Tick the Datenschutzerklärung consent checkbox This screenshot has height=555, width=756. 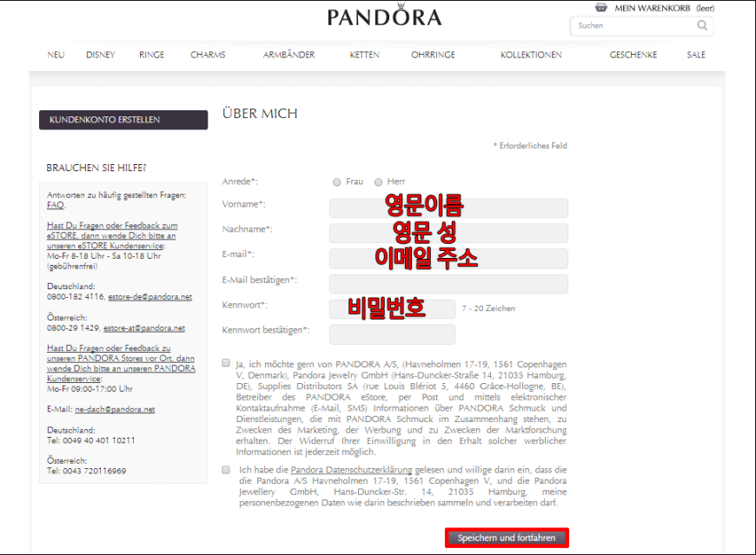[x=226, y=470]
